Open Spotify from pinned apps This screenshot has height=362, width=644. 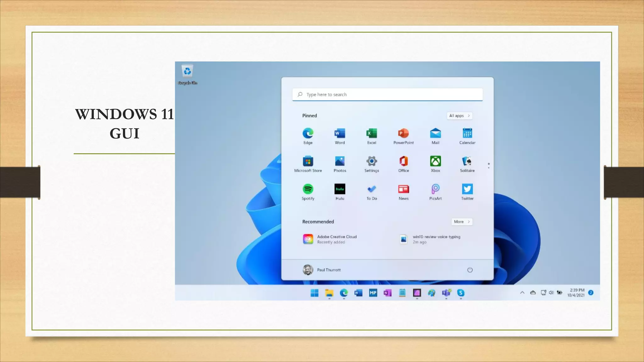tap(308, 192)
